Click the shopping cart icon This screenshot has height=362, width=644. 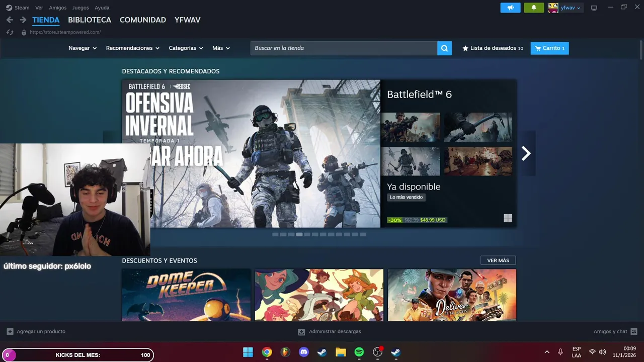coord(538,48)
